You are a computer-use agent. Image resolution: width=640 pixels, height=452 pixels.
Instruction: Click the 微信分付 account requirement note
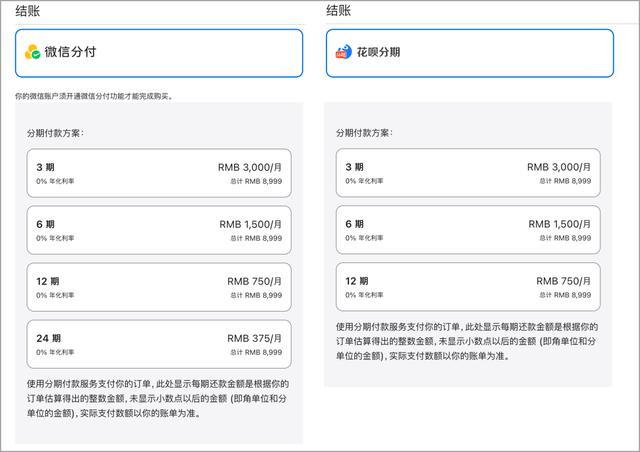(94, 96)
